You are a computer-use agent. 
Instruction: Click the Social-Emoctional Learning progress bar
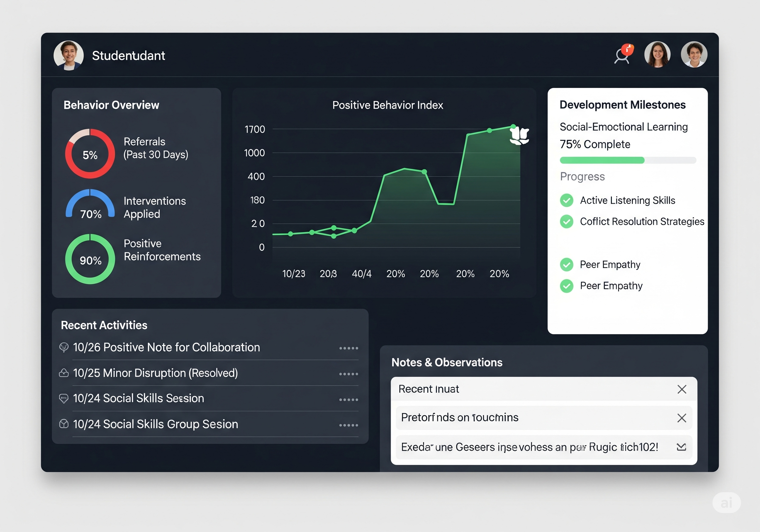[628, 161]
